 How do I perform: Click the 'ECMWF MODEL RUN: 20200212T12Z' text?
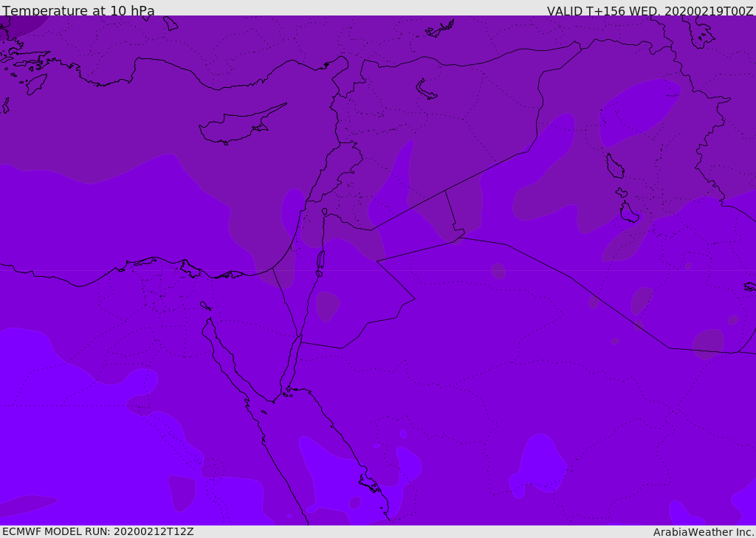98,531
